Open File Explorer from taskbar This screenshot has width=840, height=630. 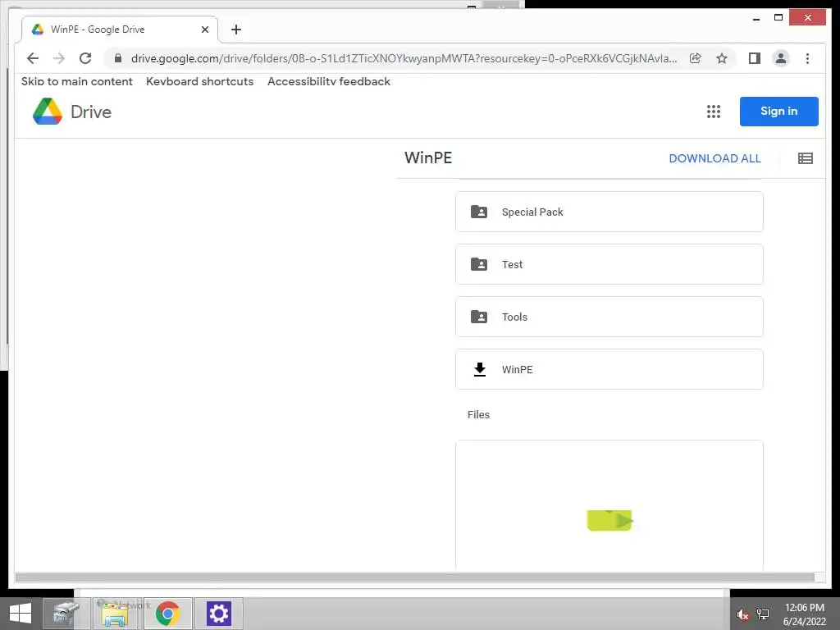click(x=115, y=614)
